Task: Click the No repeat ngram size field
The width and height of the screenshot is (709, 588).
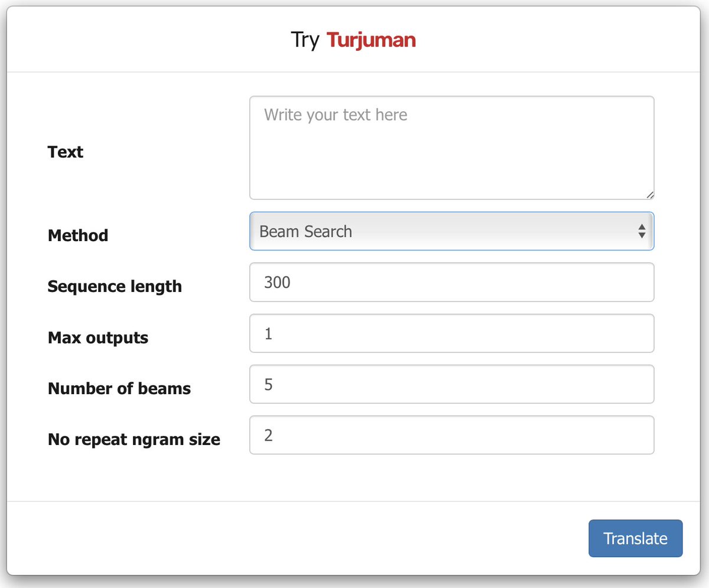Action: pyautogui.click(x=451, y=436)
